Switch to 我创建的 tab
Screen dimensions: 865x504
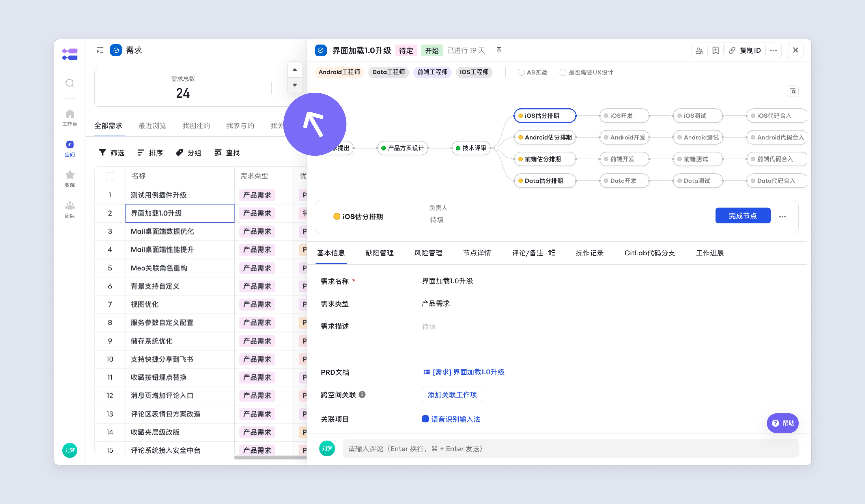[196, 126]
